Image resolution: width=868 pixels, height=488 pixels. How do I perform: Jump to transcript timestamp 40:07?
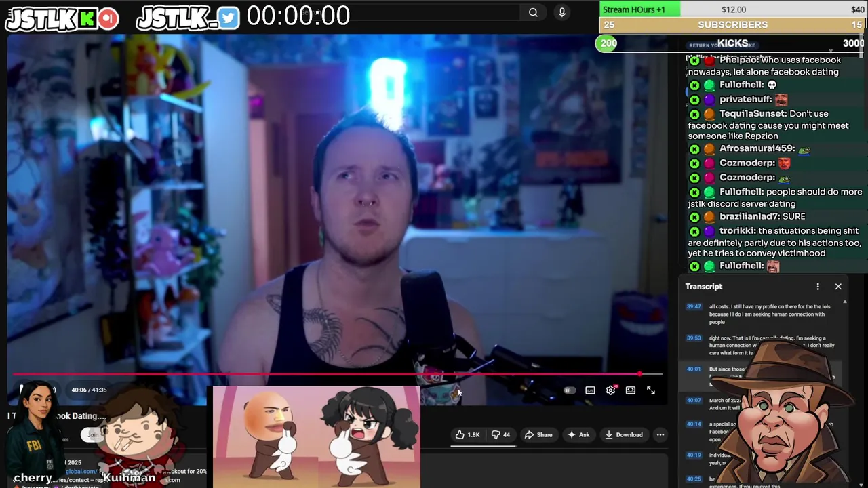693,401
